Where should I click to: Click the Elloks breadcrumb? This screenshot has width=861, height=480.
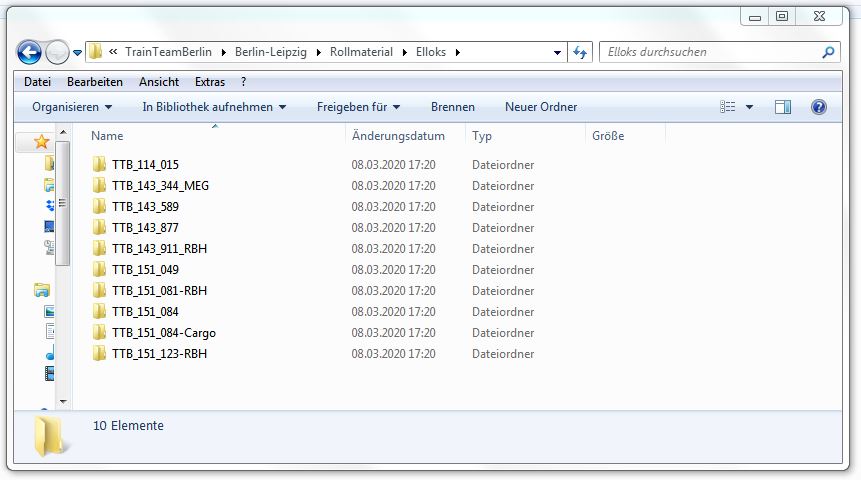point(431,52)
